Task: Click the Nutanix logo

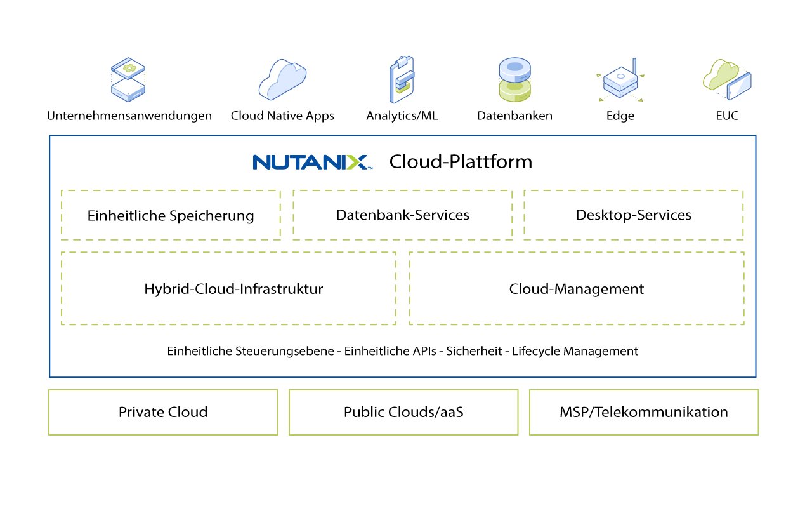Action: click(x=312, y=161)
